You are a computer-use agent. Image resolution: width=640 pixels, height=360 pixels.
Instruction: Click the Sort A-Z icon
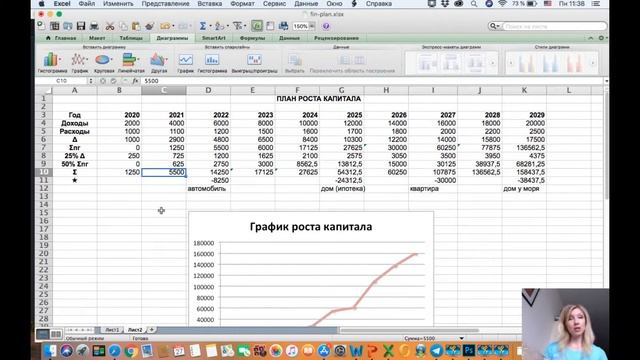(x=220, y=26)
